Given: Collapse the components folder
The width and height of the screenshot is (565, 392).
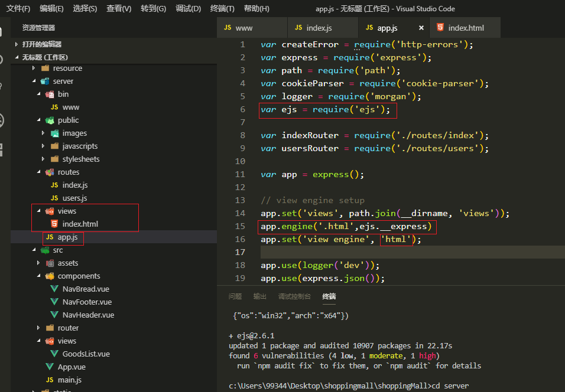Looking at the screenshot, I should click(39, 276).
